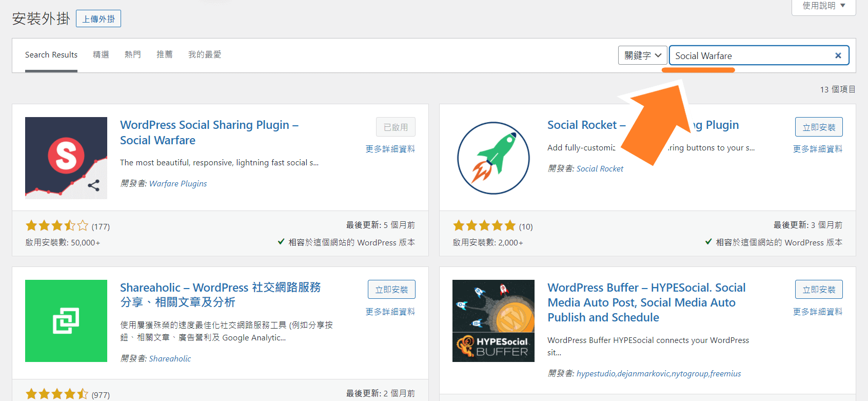Switch to the 推薦 tab

coord(165,54)
